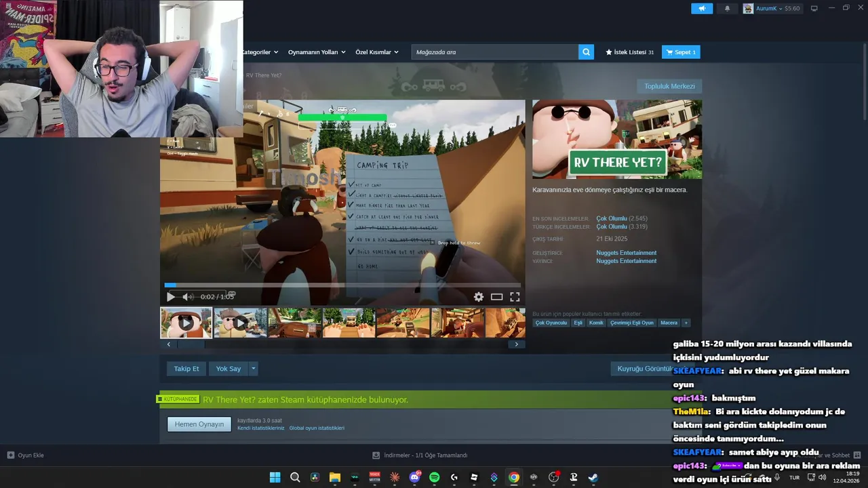Open Kendi istatistikleriniz link
This screenshot has height=488, width=868.
[x=261, y=428]
